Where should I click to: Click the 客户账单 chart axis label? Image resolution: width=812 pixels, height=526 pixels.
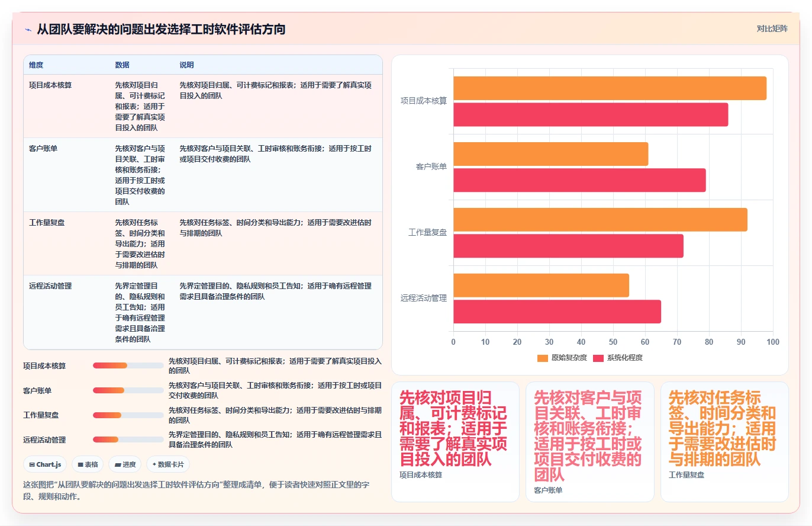tap(431, 167)
